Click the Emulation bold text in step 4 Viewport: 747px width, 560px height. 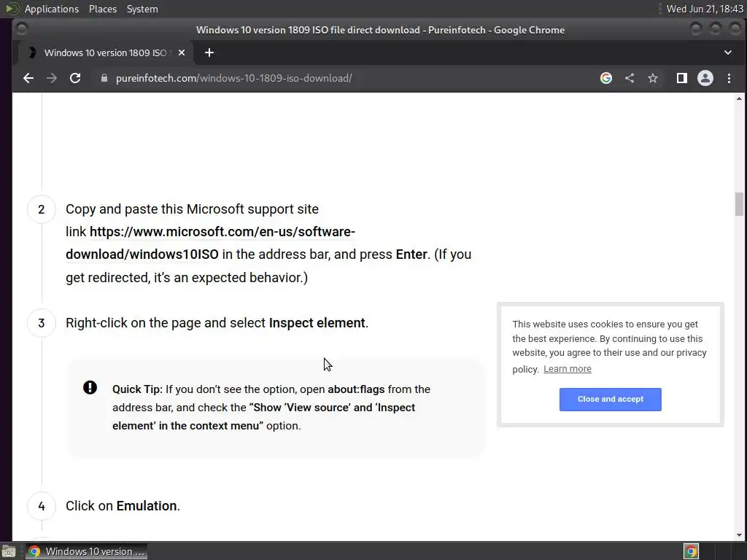click(146, 506)
